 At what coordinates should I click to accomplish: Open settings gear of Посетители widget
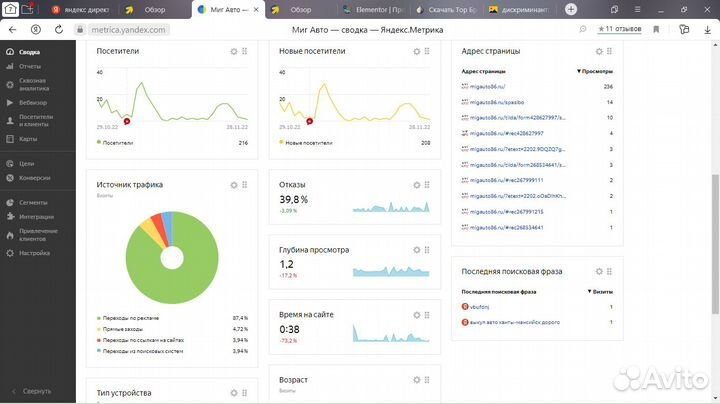tap(234, 51)
